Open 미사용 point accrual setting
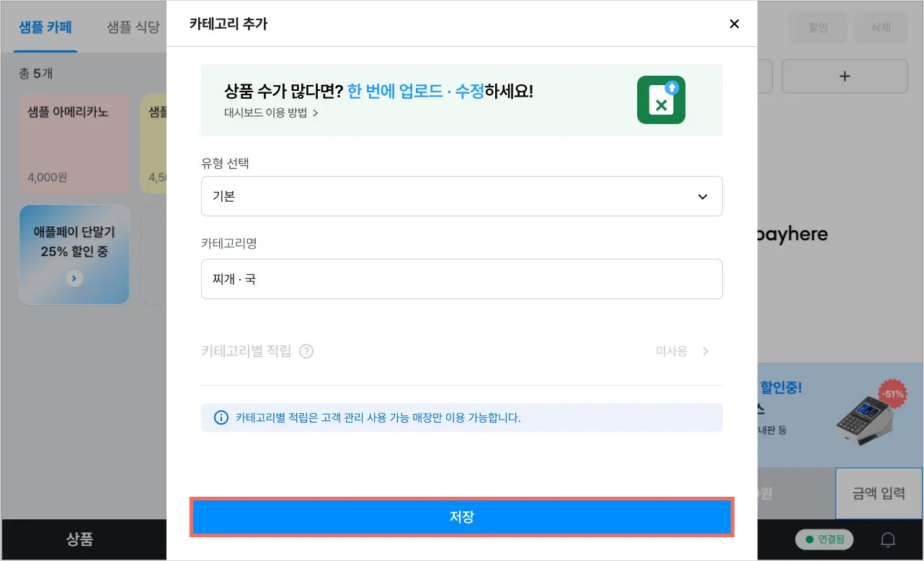This screenshot has height=561, width=924. (682, 351)
